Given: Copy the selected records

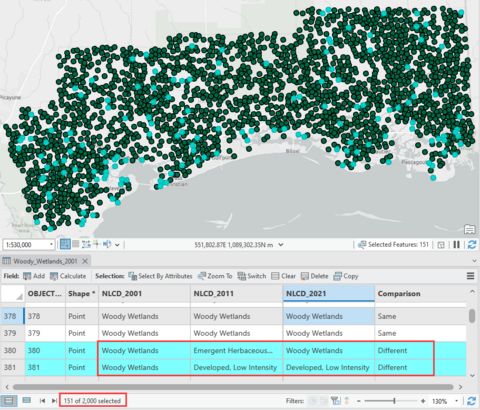Looking at the screenshot, I should pyautogui.click(x=346, y=276).
